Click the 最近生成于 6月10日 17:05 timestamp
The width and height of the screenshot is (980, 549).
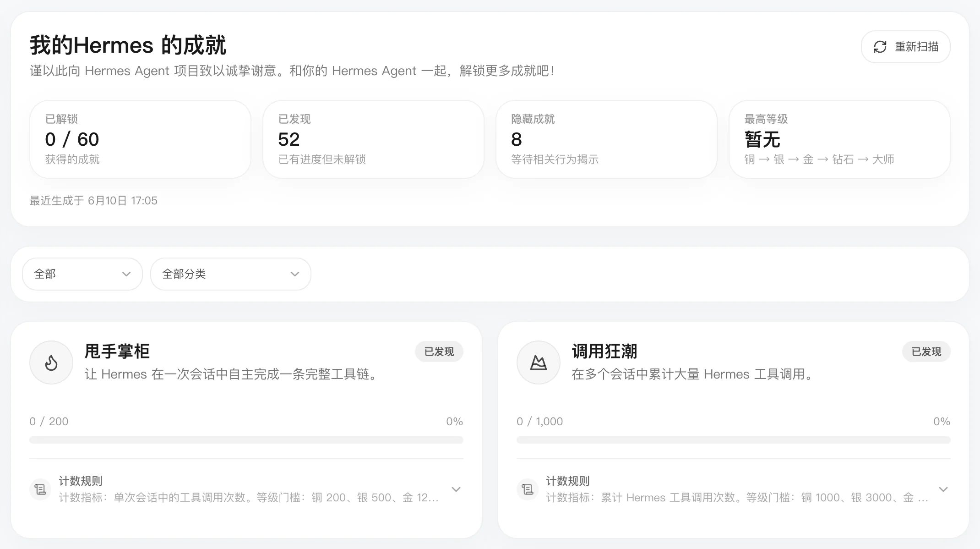(93, 201)
